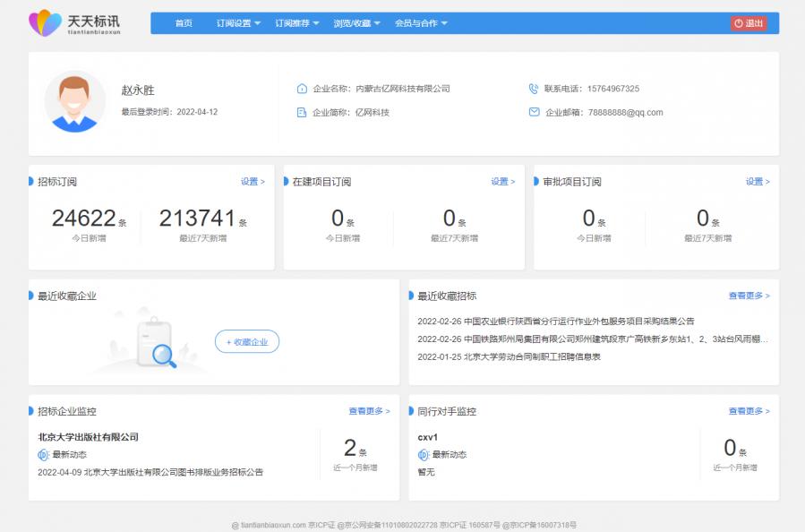Go to the 首页 tab

[x=184, y=23]
